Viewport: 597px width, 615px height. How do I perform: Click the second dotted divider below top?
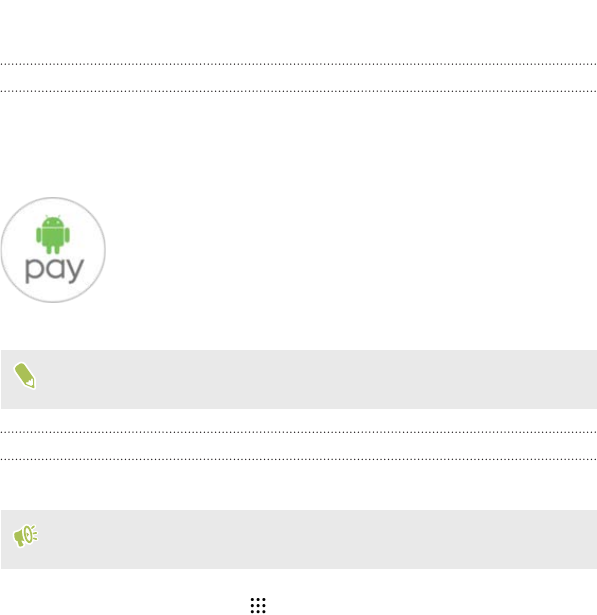298,91
